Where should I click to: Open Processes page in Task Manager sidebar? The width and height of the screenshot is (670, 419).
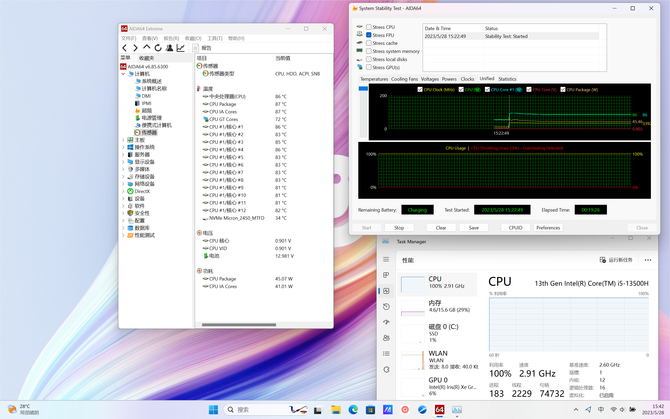(x=386, y=275)
